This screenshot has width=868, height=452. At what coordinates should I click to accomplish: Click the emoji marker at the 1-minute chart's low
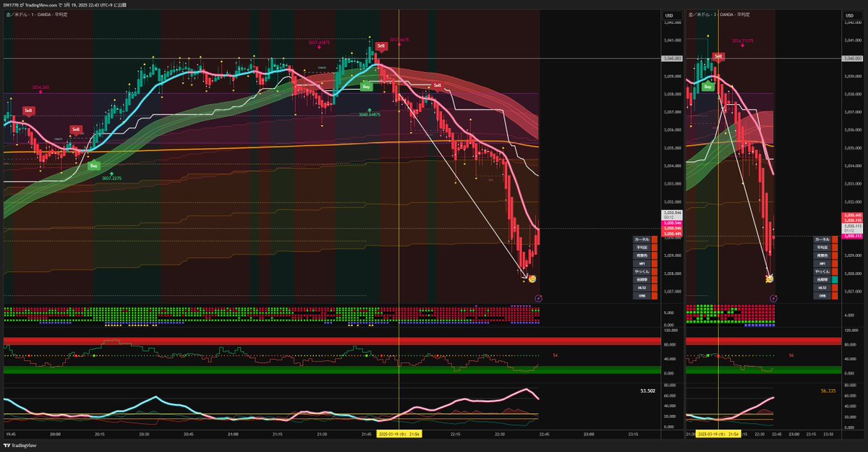point(532,278)
